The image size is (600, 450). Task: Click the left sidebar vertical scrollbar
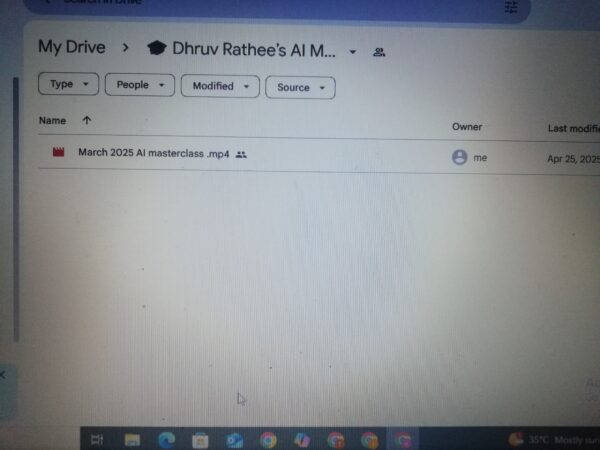16,209
